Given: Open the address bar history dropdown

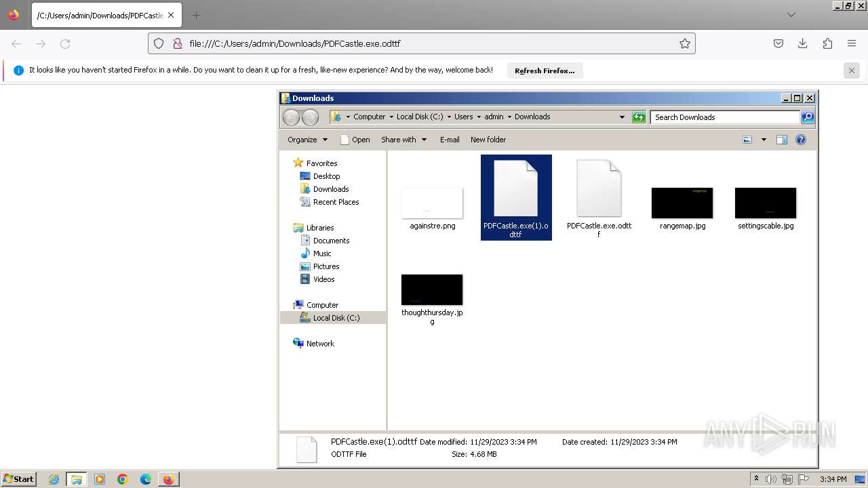Looking at the screenshot, I should (x=622, y=117).
